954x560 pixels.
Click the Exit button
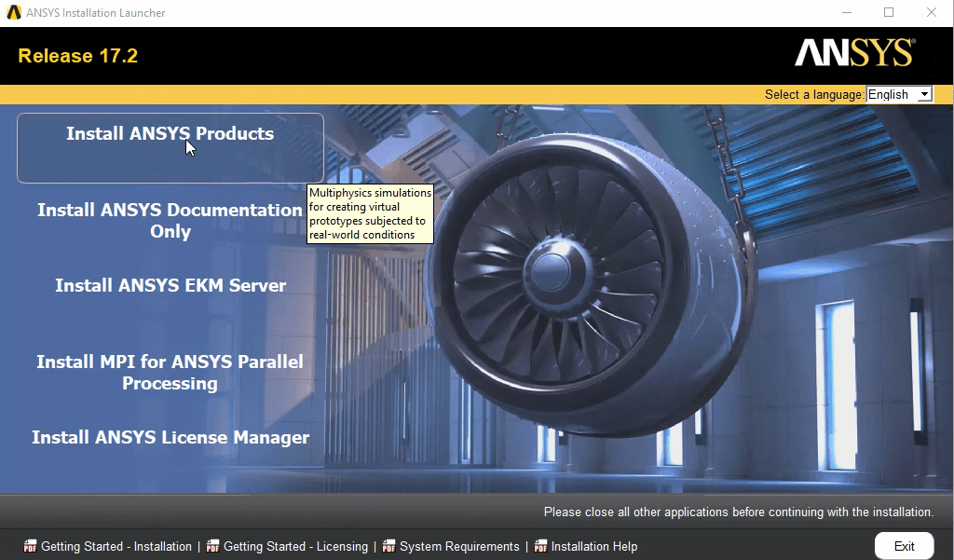[x=904, y=546]
